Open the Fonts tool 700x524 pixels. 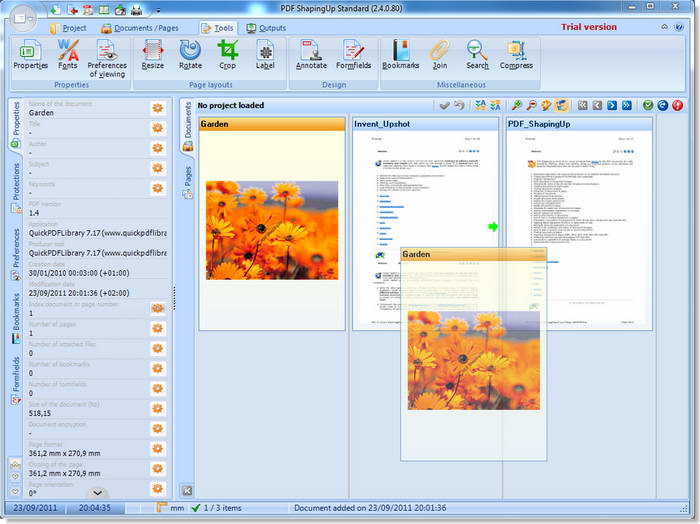[67, 55]
